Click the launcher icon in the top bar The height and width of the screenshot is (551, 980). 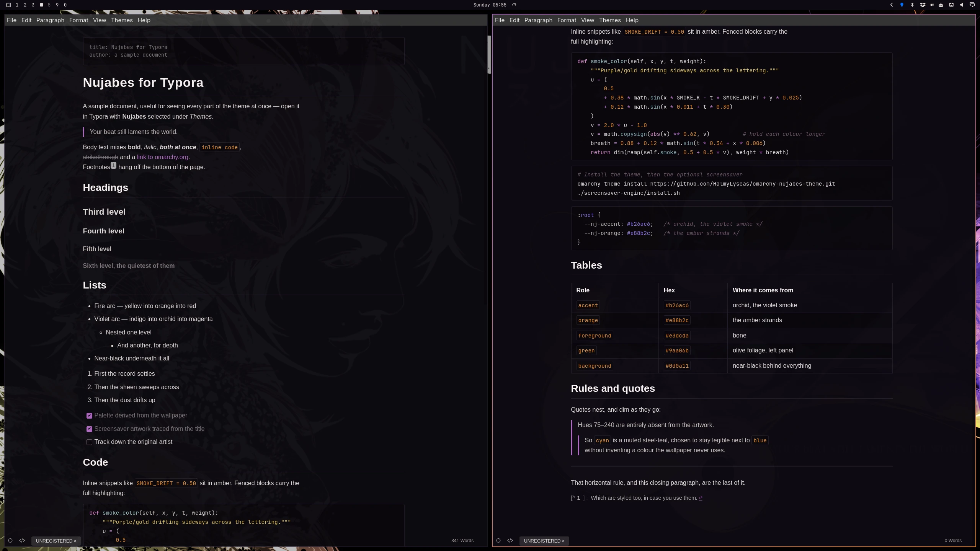click(x=8, y=5)
